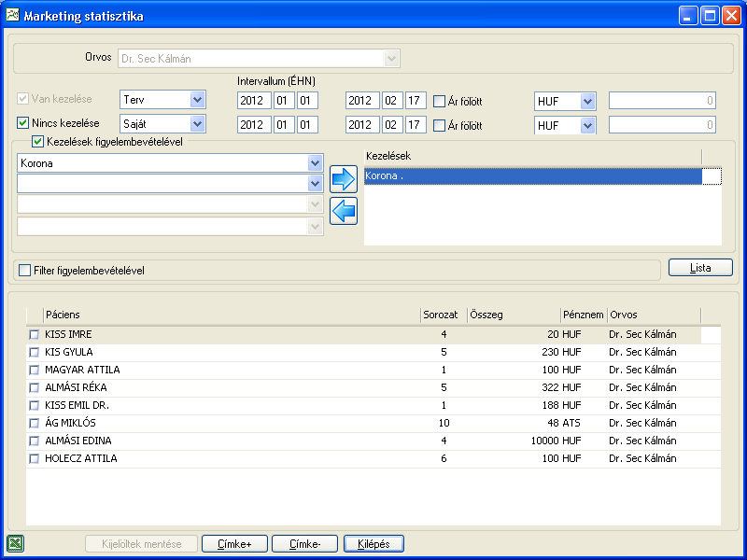Click the Címke- button
This screenshot has height=560, width=747.
(305, 544)
